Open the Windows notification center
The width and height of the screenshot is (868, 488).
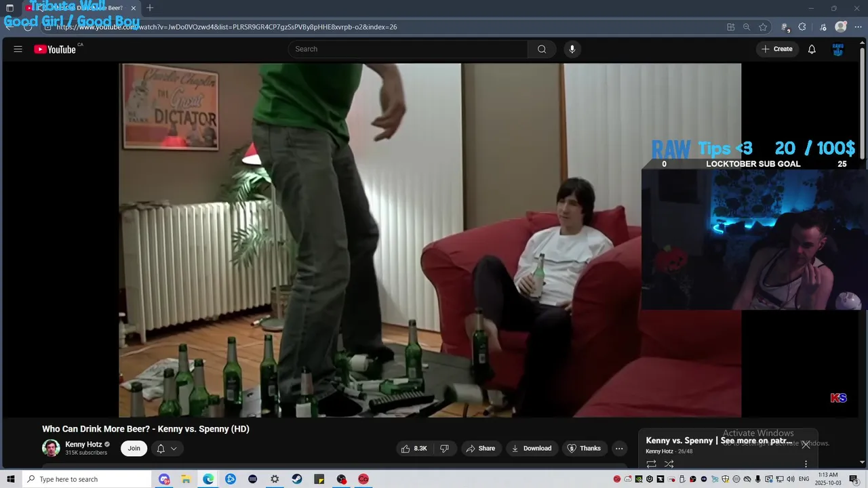click(x=854, y=479)
